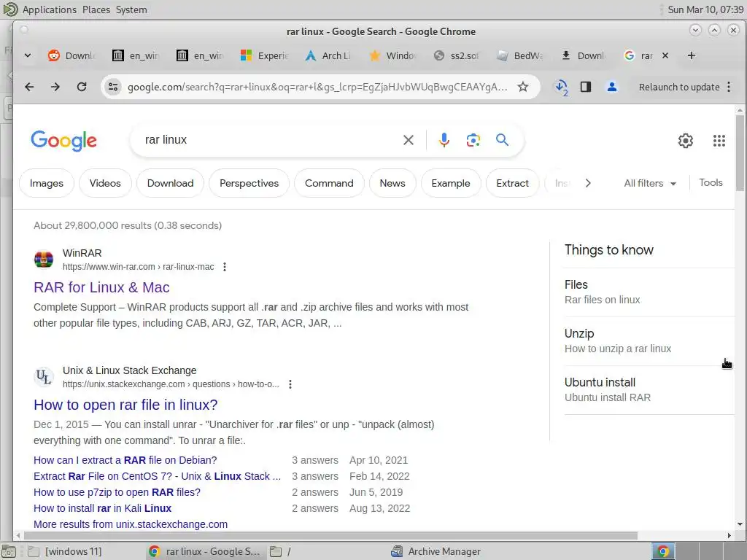This screenshot has height=560, width=747.
Task: Clear the search box with the X icon
Action: tap(409, 140)
